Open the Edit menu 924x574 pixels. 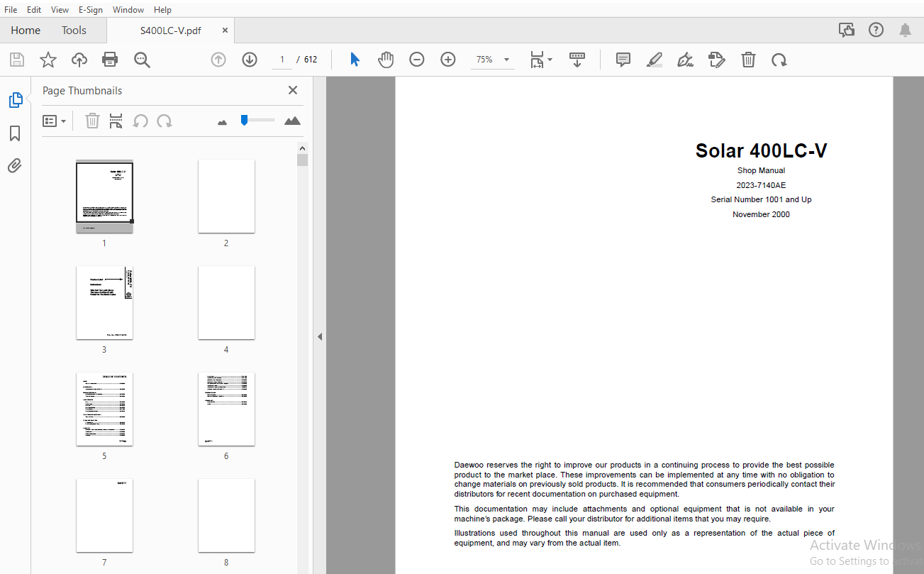pos(34,10)
